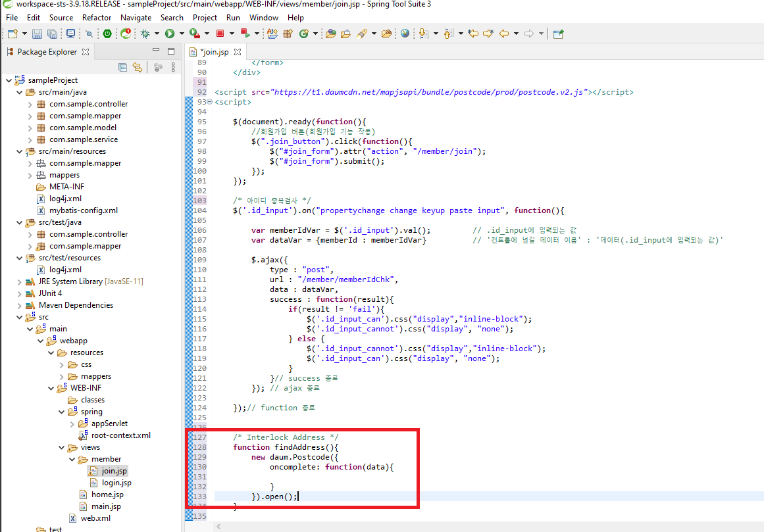Click the New file wizard icon
The height and width of the screenshot is (532, 764).
[x=13, y=34]
